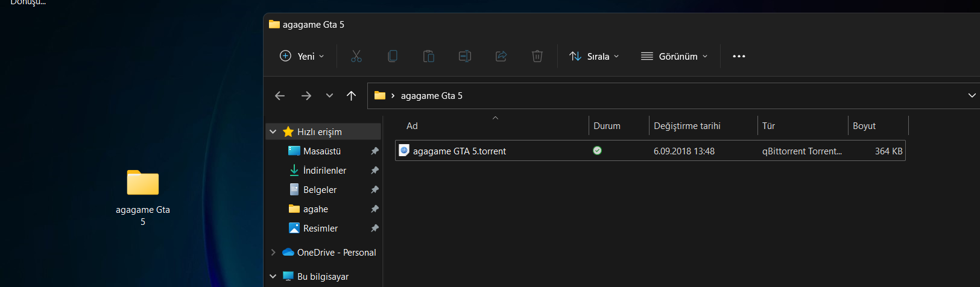This screenshot has height=287, width=980.
Task: Click folder icon in address bar
Action: pyautogui.click(x=380, y=95)
